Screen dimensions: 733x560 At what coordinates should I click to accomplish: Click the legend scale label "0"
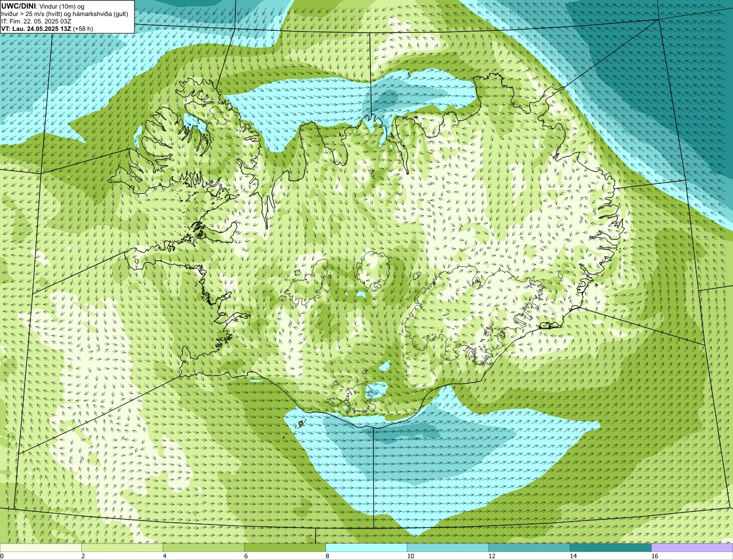[2, 556]
